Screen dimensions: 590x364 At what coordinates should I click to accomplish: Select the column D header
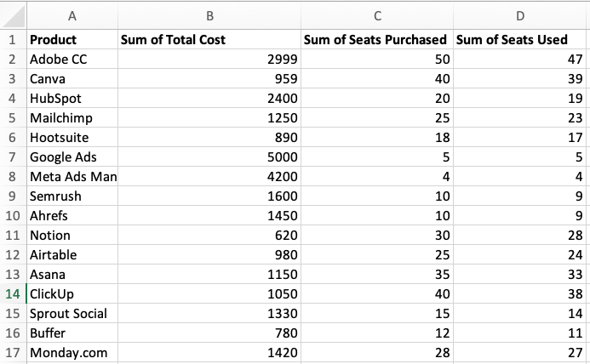(521, 14)
